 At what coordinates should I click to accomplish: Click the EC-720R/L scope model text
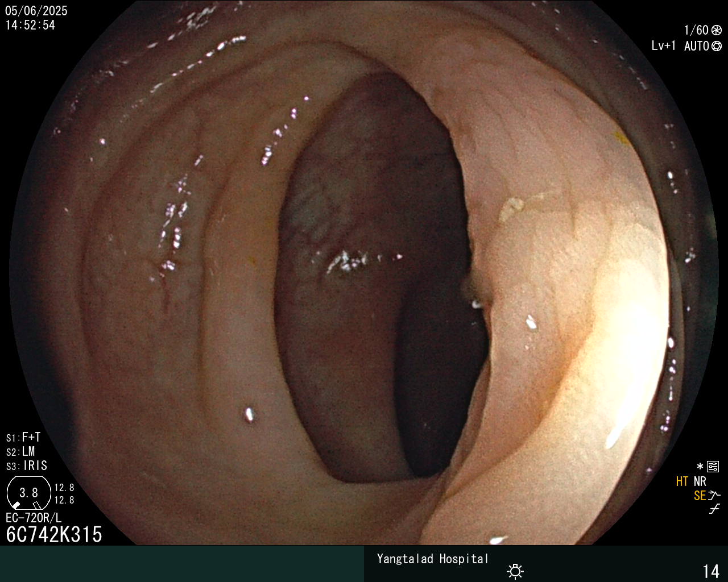pos(34,518)
